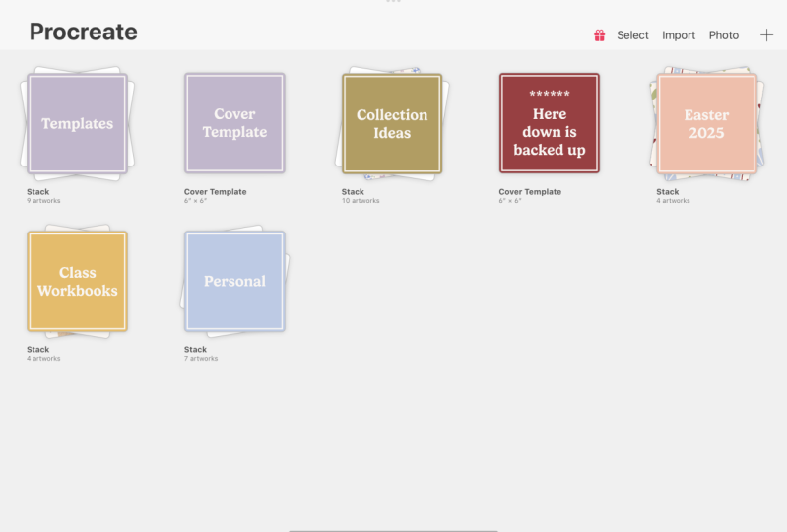787x532 pixels.
Task: Click the Cover Template title under the red cover
Action: pyautogui.click(x=530, y=192)
